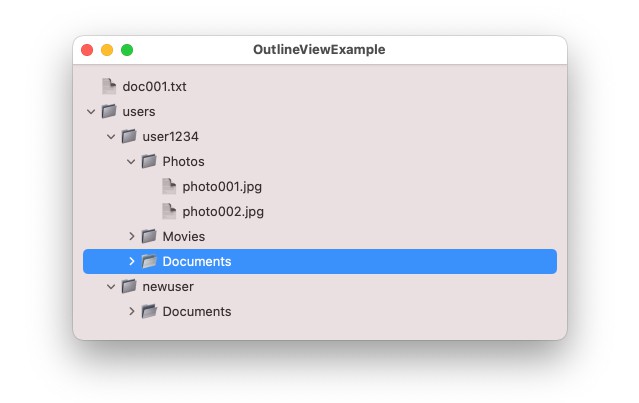Collapse the users folder chevron
Screen dimensions: 639x403
91,111
